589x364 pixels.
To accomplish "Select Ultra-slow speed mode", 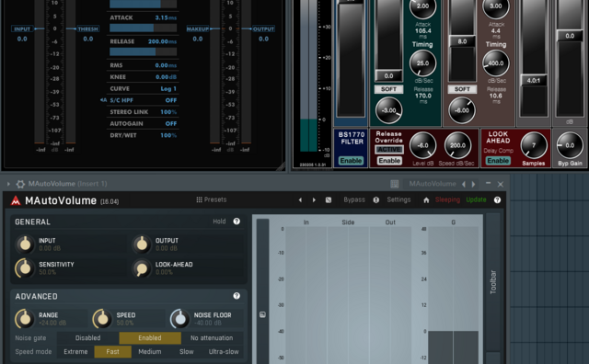I will tap(224, 352).
